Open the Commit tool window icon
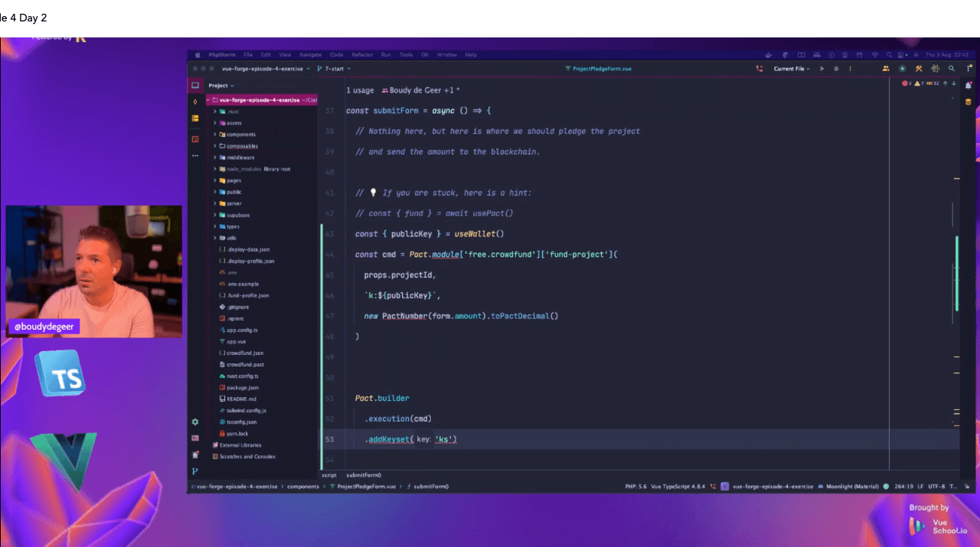Image resolution: width=980 pixels, height=547 pixels. click(195, 102)
